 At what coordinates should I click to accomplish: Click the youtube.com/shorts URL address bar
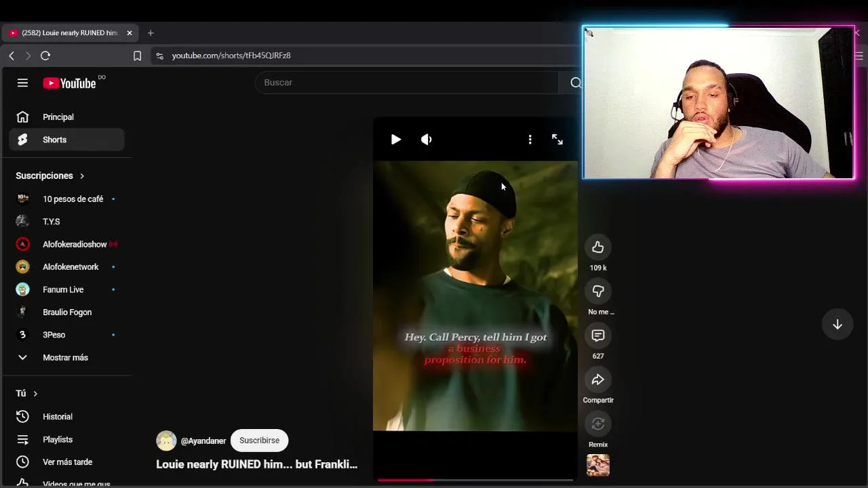[231, 56]
